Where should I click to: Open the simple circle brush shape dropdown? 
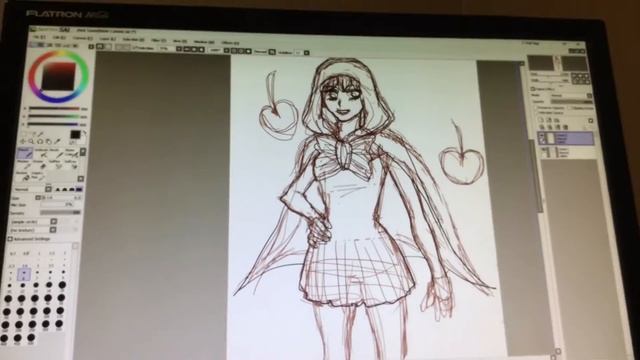[53, 222]
